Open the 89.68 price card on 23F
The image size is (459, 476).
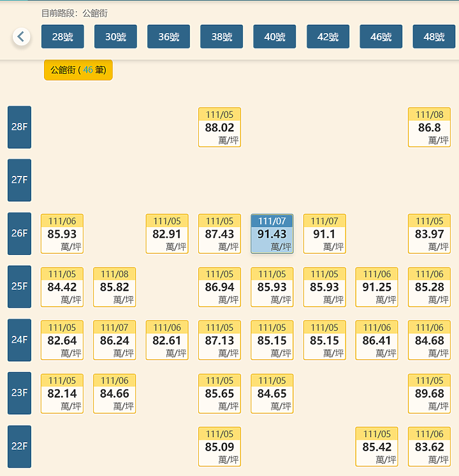click(429, 393)
